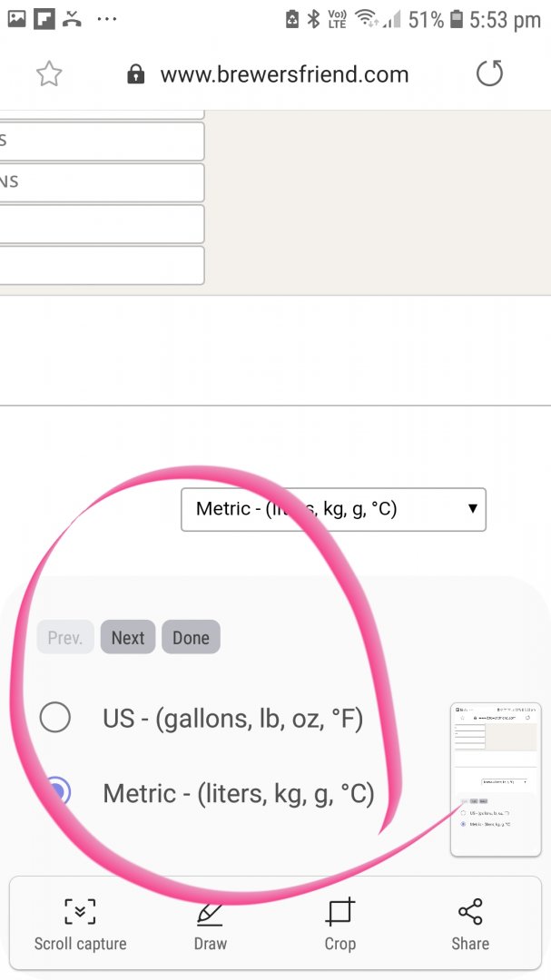Tap the reload page icon
The width and height of the screenshot is (551, 980).
[x=489, y=74]
